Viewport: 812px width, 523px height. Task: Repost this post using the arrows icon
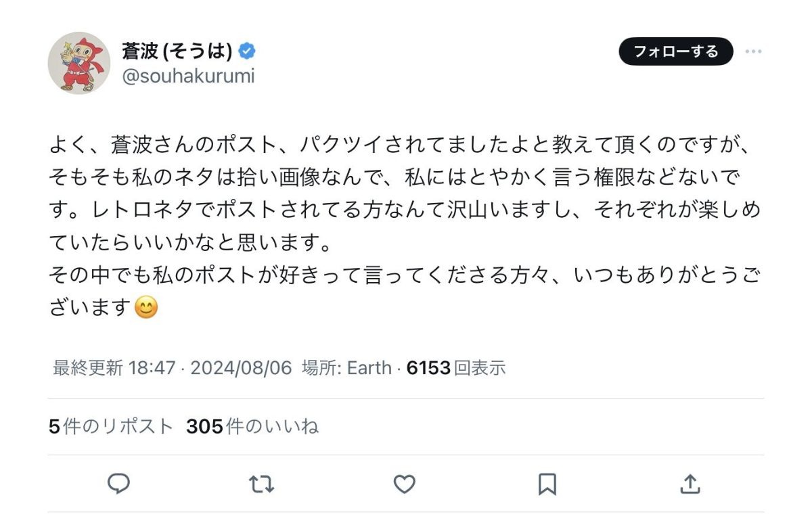pos(261,483)
